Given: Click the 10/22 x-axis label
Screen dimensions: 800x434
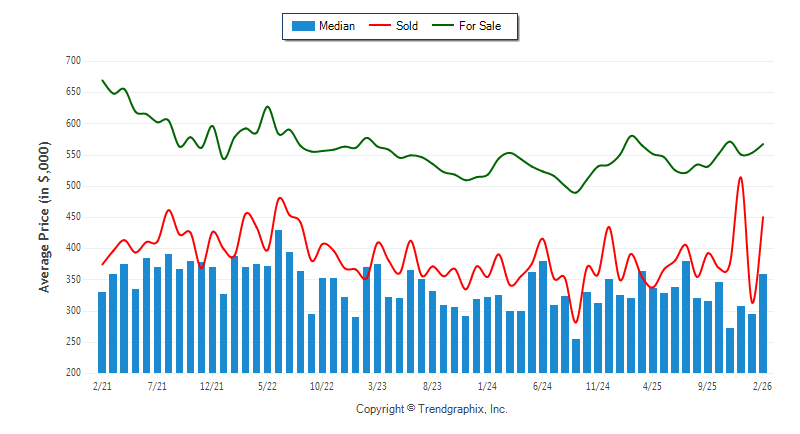Looking at the screenshot, I should pyautogui.click(x=322, y=385).
